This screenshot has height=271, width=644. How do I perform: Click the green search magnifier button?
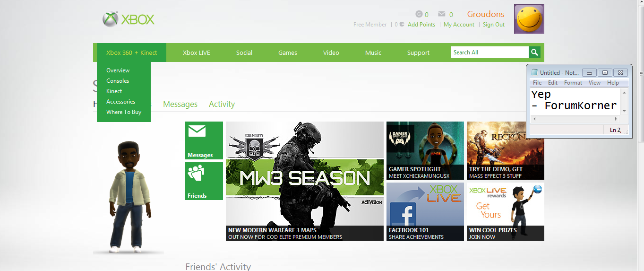pyautogui.click(x=534, y=52)
